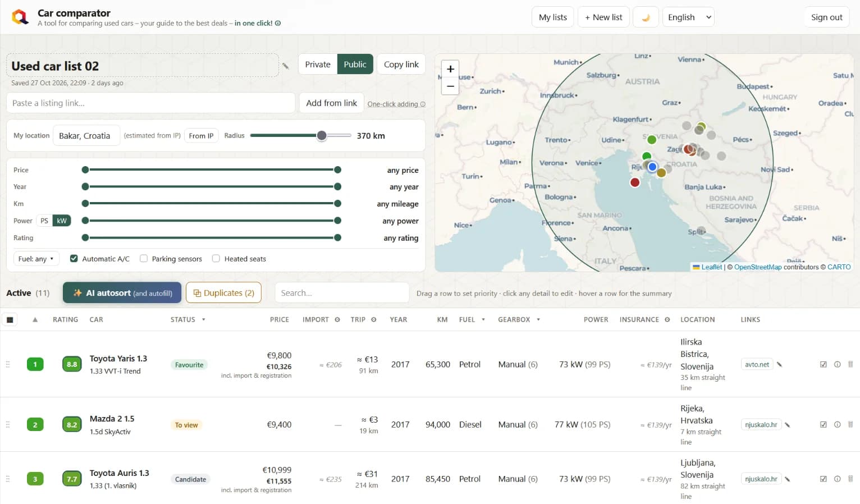Open the info icon on the Mazda 2 row
Screen dimensions: 860x504
pos(837,424)
